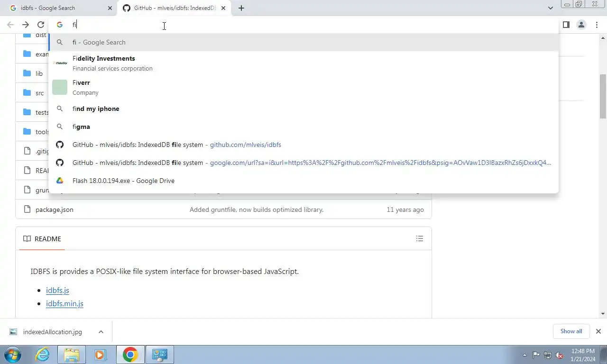This screenshot has width=607, height=364.
Task: Click the scrollbar down arrow
Action: tap(603, 314)
